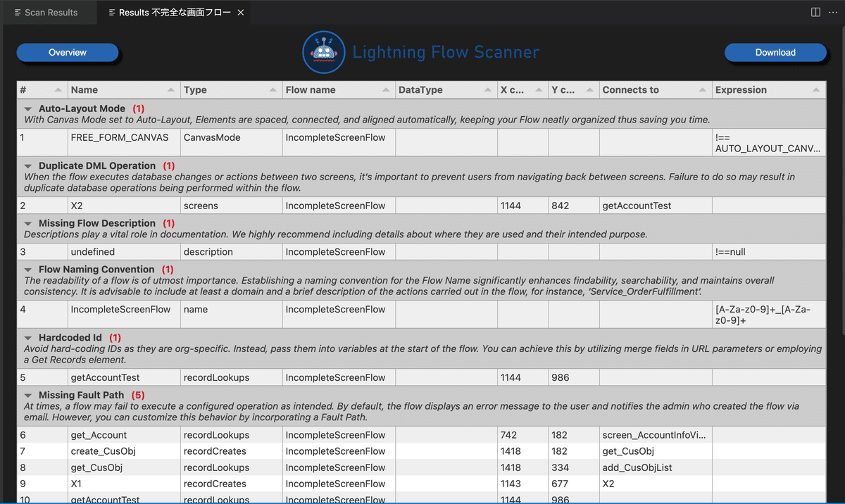The height and width of the screenshot is (504, 845).
Task: Open the more actions ellipsis menu
Action: 833,11
